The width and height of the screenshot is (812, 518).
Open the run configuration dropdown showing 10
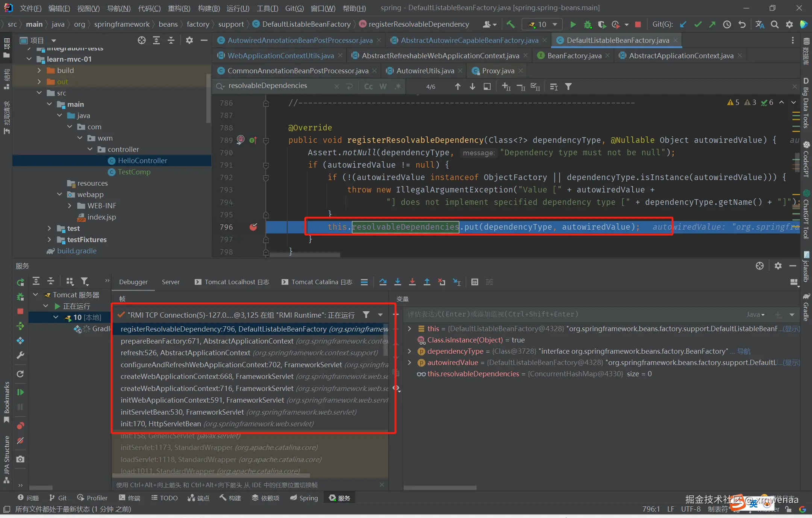[x=542, y=24]
